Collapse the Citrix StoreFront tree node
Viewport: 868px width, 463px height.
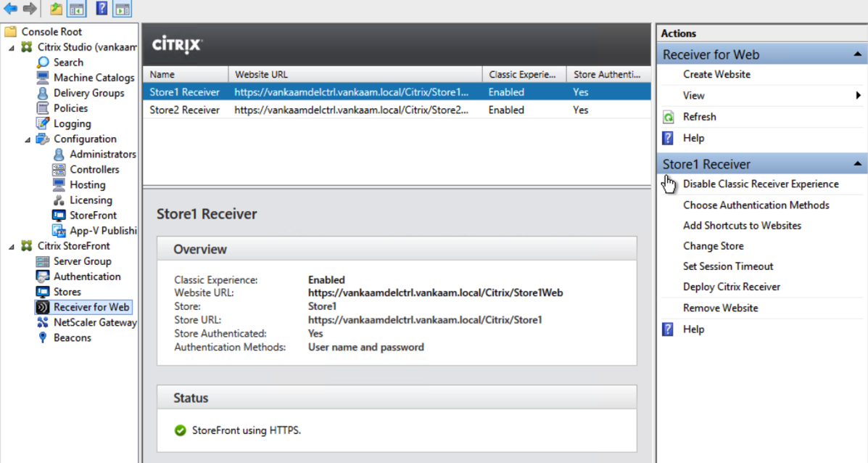12,247
